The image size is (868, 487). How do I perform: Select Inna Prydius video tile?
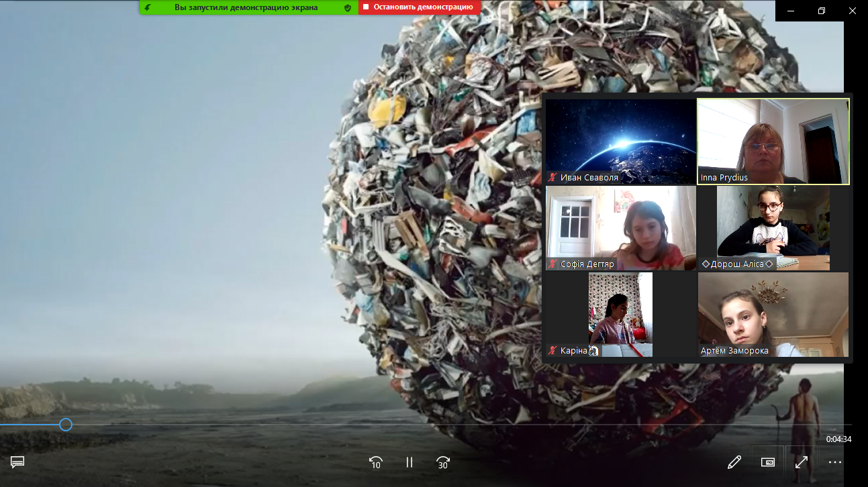click(773, 142)
